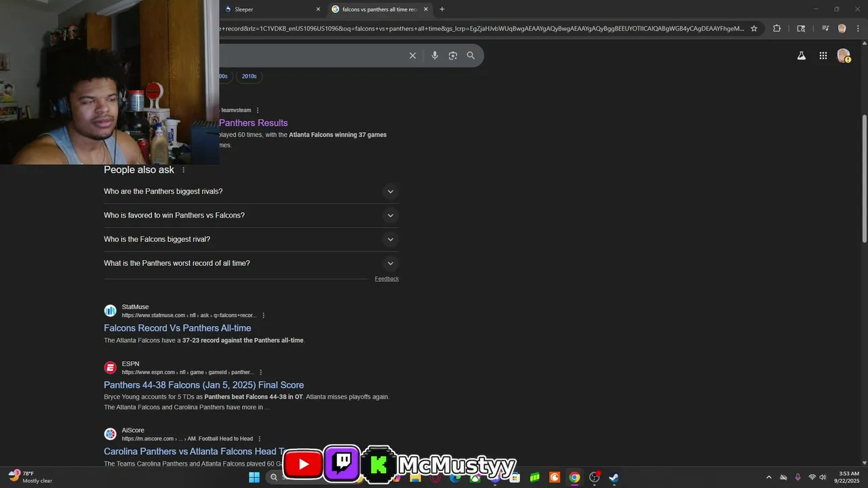Click the AiScore favicon icon

click(x=110, y=434)
